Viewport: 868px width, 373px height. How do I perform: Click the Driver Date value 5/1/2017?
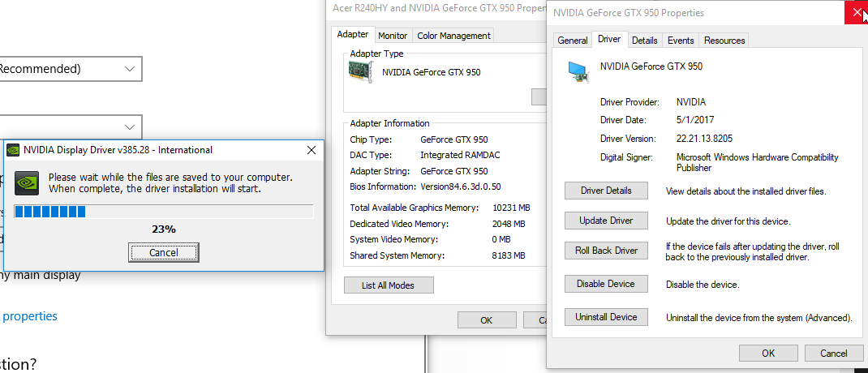pyautogui.click(x=695, y=119)
